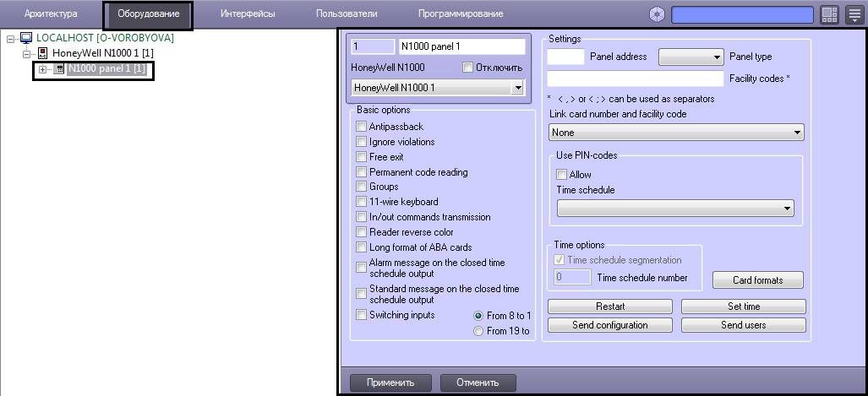
Task: Check Standard message on closed time schedule output
Action: [361, 294]
